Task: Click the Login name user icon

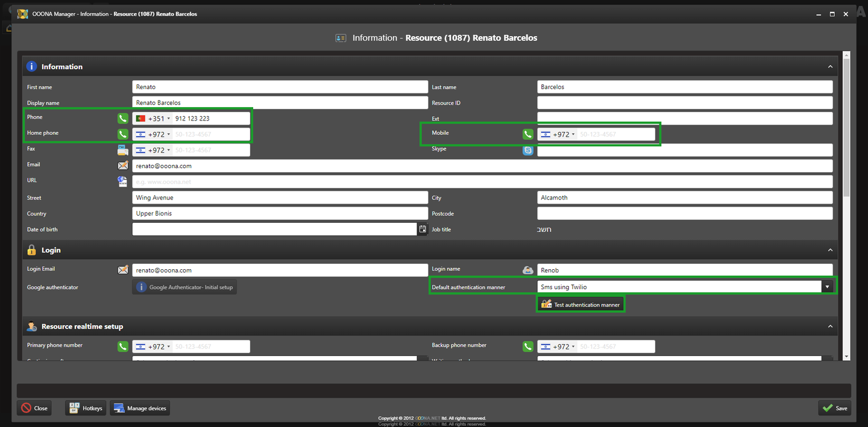Action: (x=528, y=270)
